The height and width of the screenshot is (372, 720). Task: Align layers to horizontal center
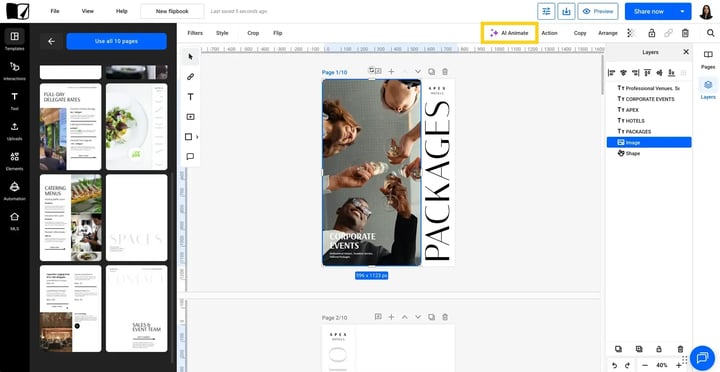click(623, 73)
